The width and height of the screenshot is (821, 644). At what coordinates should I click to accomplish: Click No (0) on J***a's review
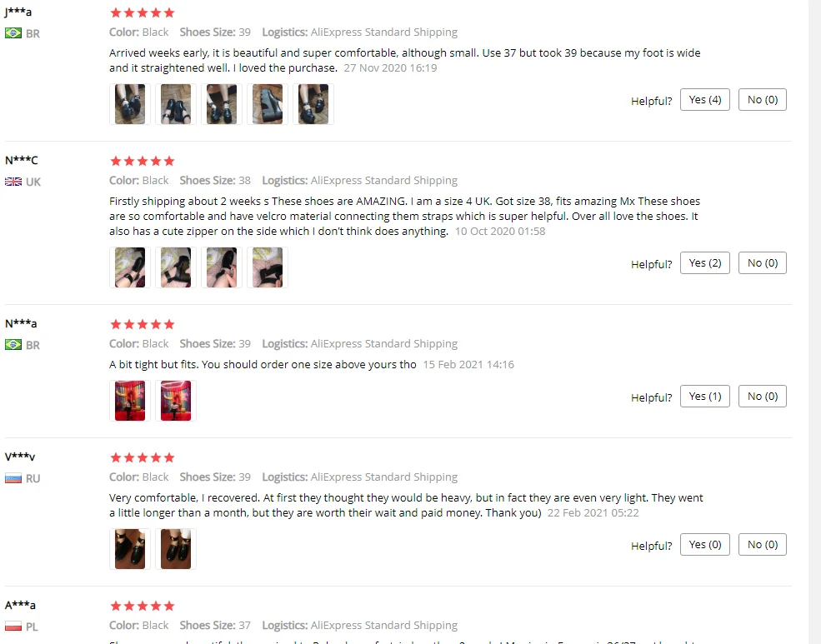point(763,100)
